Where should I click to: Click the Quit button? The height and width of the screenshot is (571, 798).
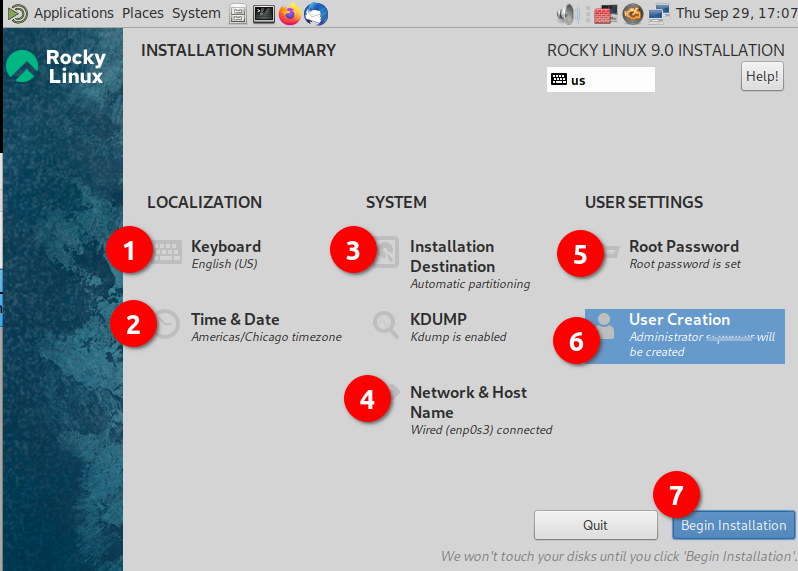595,525
